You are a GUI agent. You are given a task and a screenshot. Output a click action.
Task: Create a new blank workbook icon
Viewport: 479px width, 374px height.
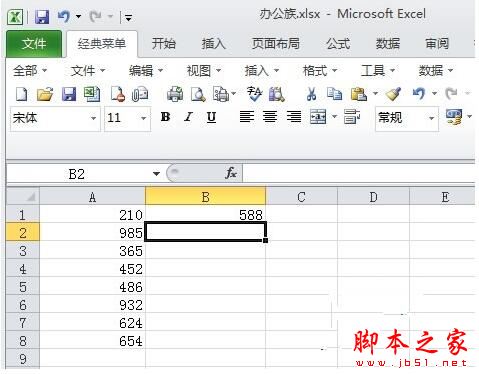tap(22, 94)
